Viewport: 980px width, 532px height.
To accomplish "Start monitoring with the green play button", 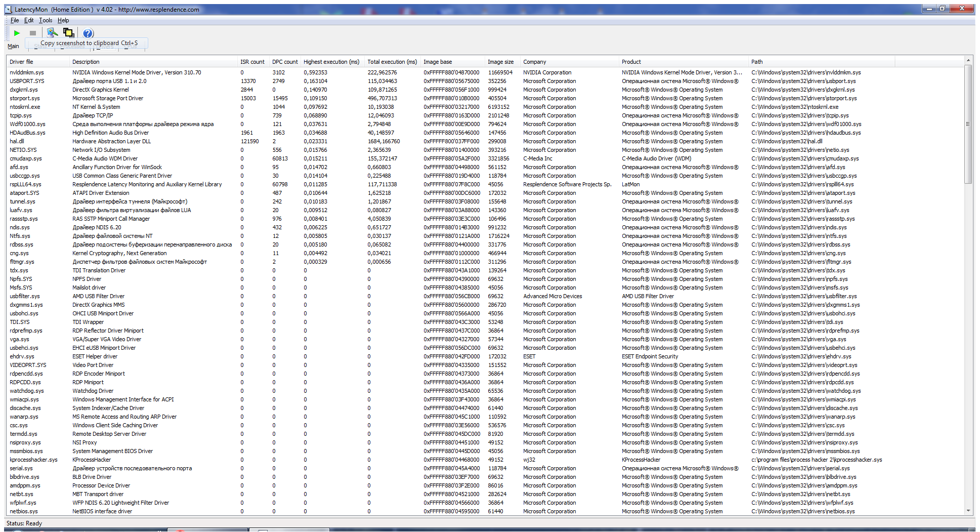I will click(x=17, y=33).
